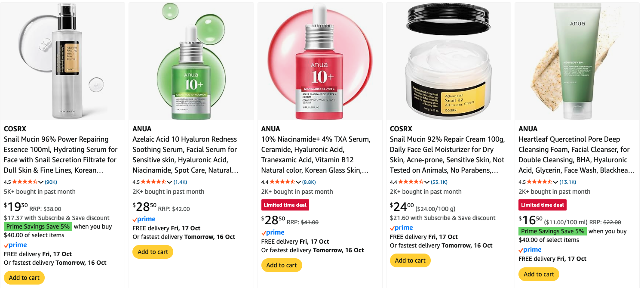Add Snail 92 Repair Cream to cart
Image resolution: width=644 pixels, height=288 pixels.
[x=410, y=260]
